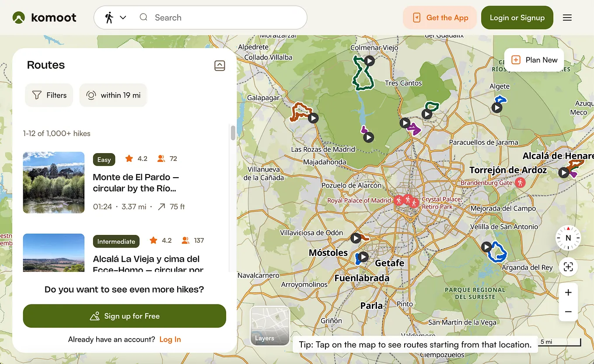
Task: Click the Crystal Palace Retiro Park hiker pin
Action: (x=414, y=203)
